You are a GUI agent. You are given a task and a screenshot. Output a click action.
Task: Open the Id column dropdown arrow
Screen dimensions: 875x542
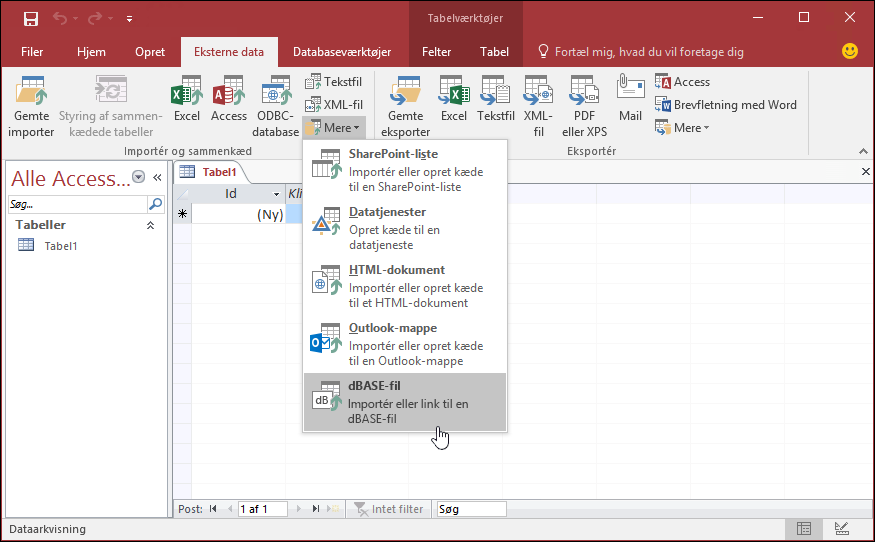pos(276,194)
